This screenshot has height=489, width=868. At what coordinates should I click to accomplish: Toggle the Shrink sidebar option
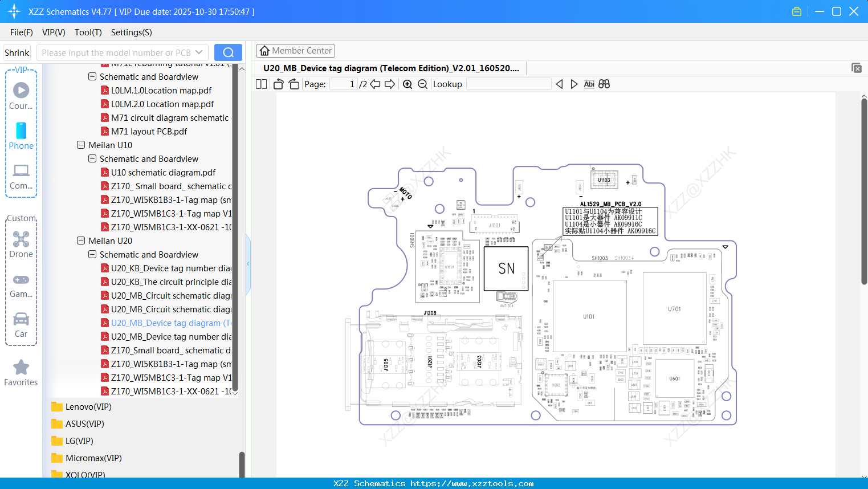[x=17, y=52]
